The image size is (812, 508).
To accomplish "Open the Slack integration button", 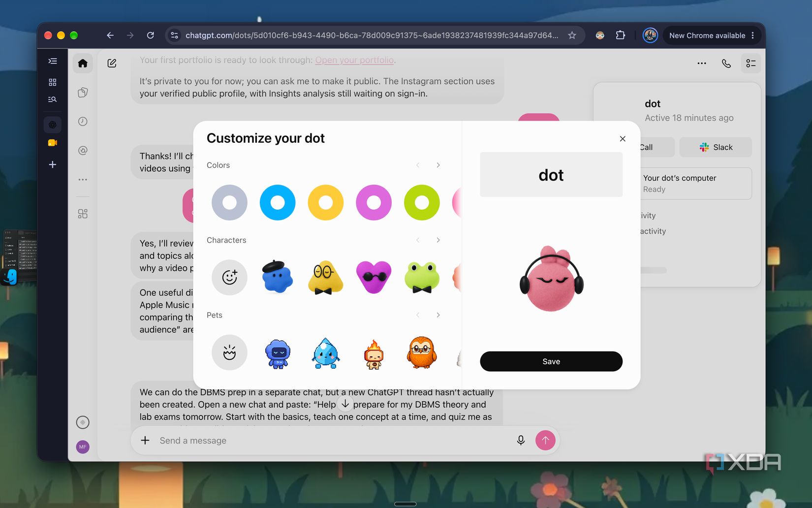I will tap(716, 147).
